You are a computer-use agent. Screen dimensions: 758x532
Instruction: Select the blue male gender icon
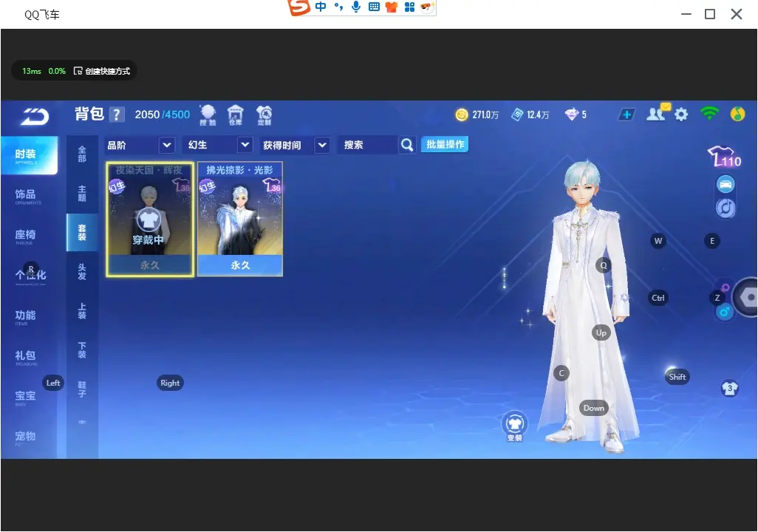(x=724, y=312)
